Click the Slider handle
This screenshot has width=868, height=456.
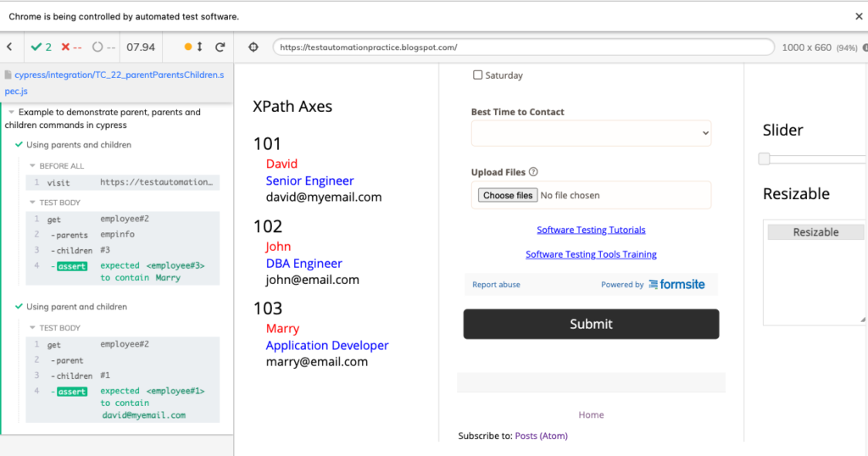click(x=764, y=158)
